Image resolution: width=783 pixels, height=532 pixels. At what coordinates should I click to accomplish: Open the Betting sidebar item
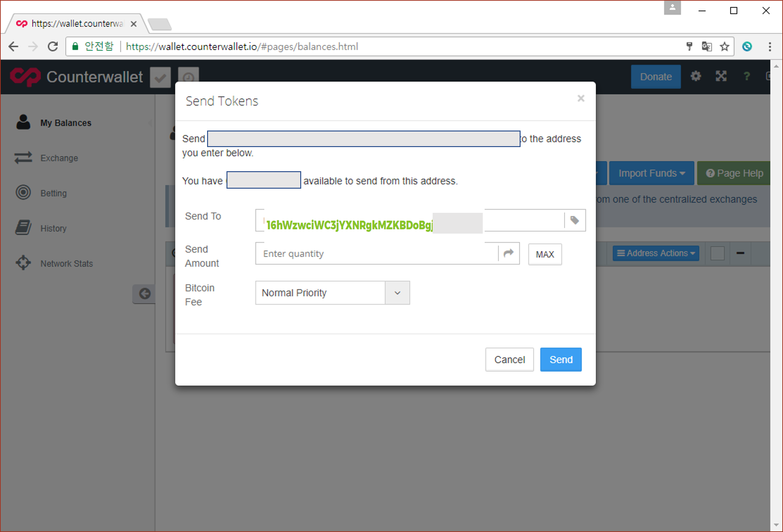click(x=53, y=193)
